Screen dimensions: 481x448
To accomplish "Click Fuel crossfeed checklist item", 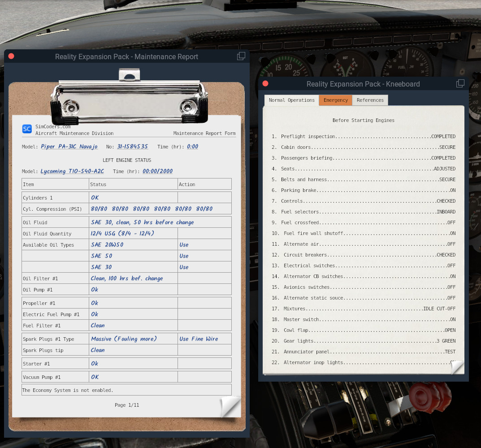I will coord(364,222).
